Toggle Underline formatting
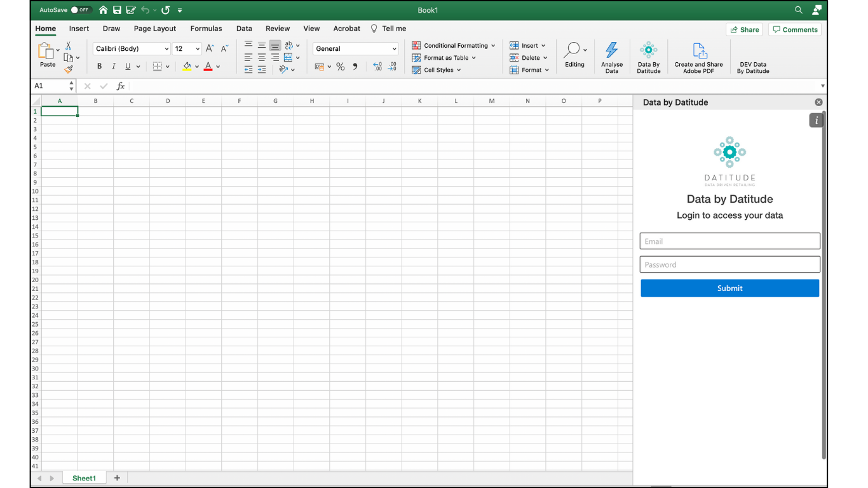Viewport: 868px width, 488px height. tap(128, 66)
